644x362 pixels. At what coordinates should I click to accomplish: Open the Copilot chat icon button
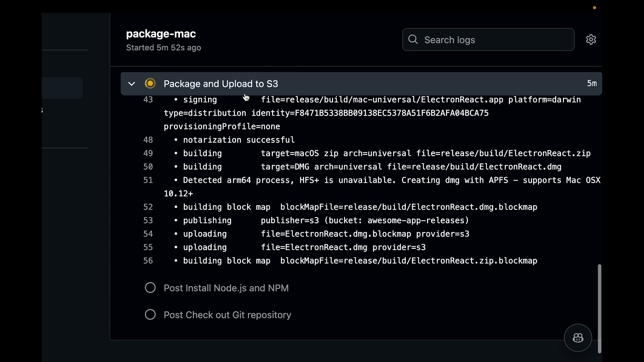578,338
